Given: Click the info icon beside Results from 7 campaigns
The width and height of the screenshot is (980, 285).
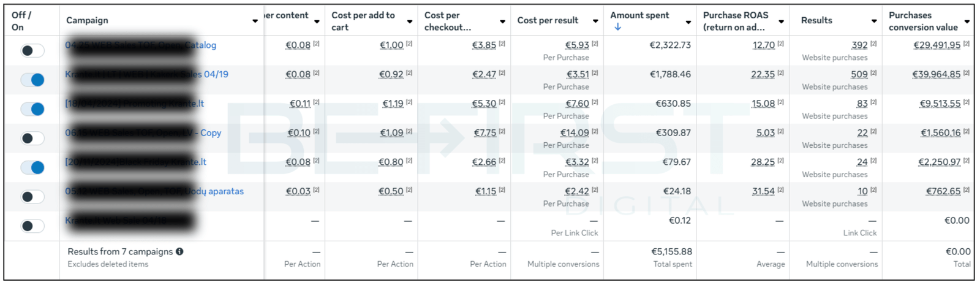Looking at the screenshot, I should coord(179,251).
